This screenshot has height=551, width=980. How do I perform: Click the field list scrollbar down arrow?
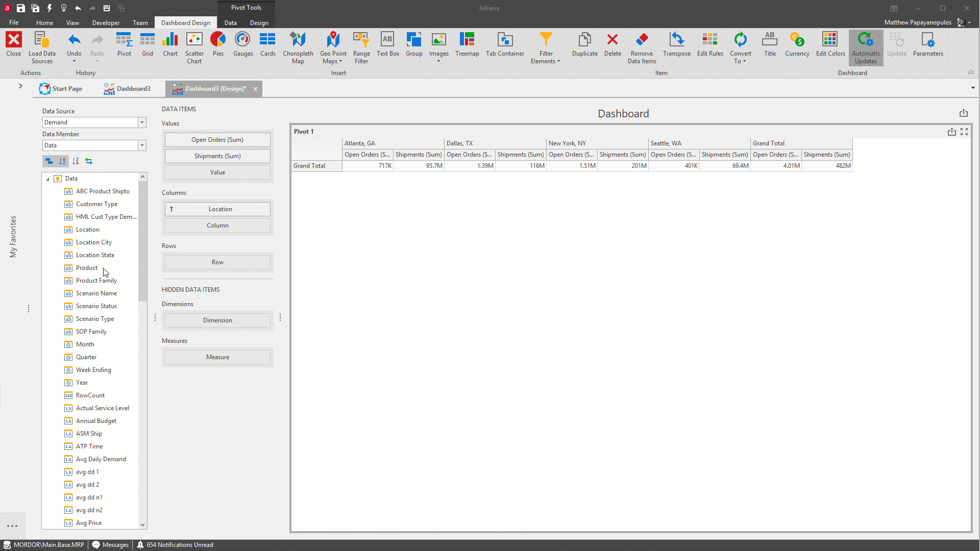[x=142, y=524]
